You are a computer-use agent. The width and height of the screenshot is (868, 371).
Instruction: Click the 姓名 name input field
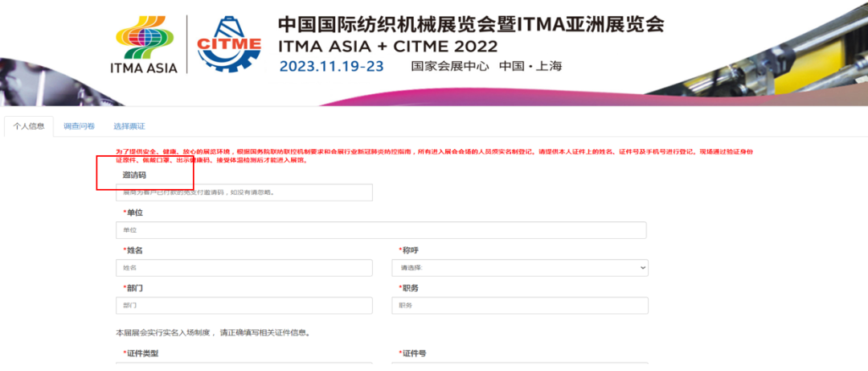pyautogui.click(x=244, y=268)
